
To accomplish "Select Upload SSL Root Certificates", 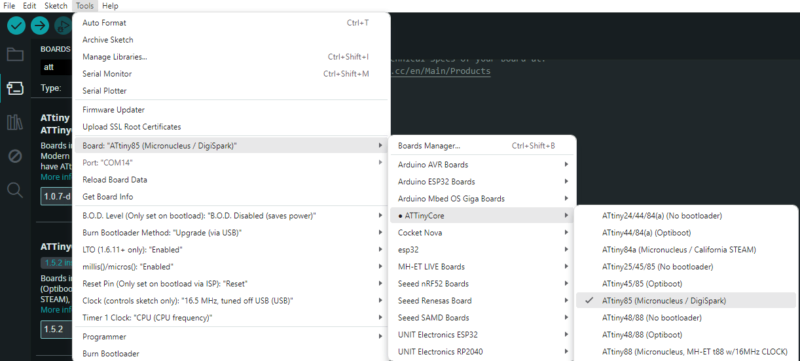I will click(x=232, y=126).
